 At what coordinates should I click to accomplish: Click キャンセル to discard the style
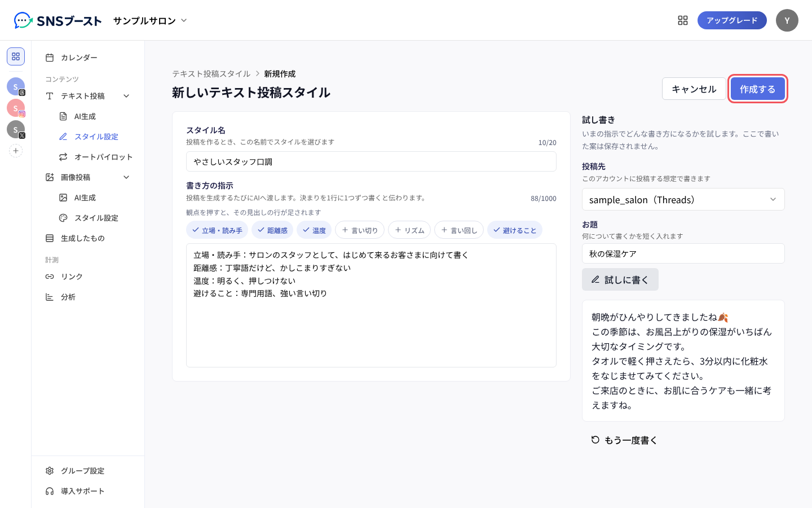694,89
